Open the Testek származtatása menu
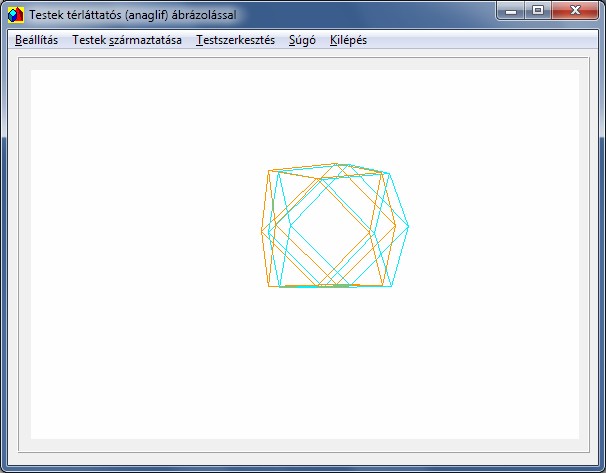The height and width of the screenshot is (473, 606). coord(127,41)
